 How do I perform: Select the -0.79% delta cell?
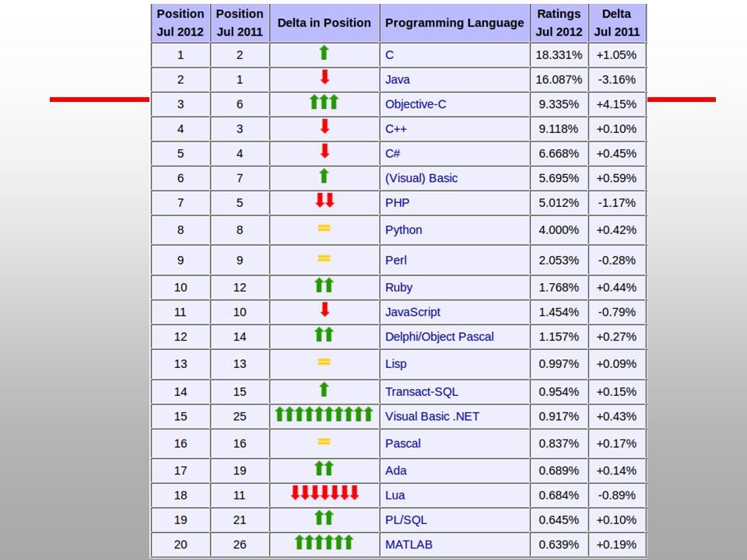617,312
